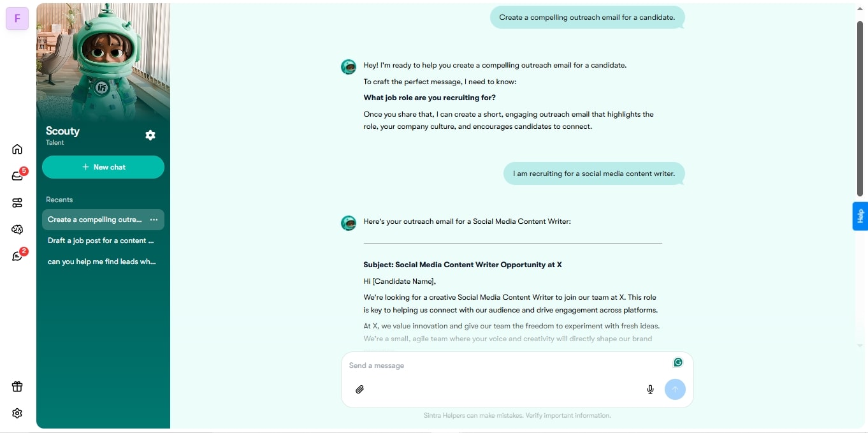
Task: Click the Grammarly icon in the message box
Action: point(677,362)
